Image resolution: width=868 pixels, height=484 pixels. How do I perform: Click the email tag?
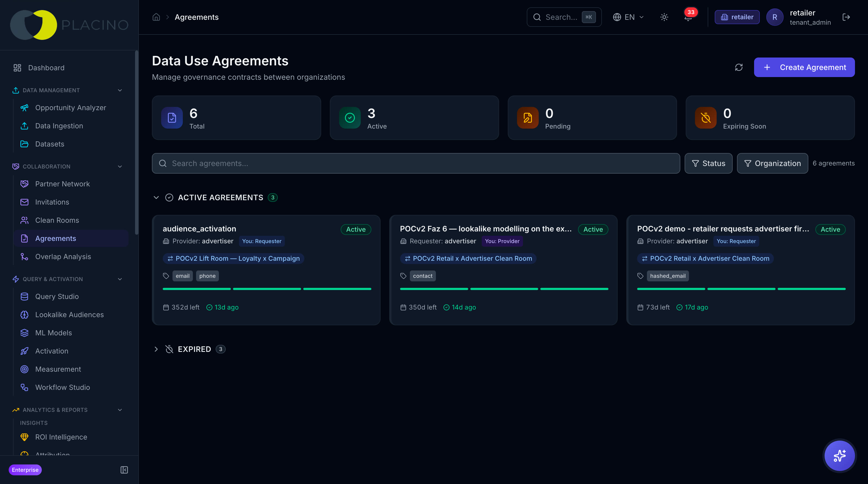tap(183, 276)
